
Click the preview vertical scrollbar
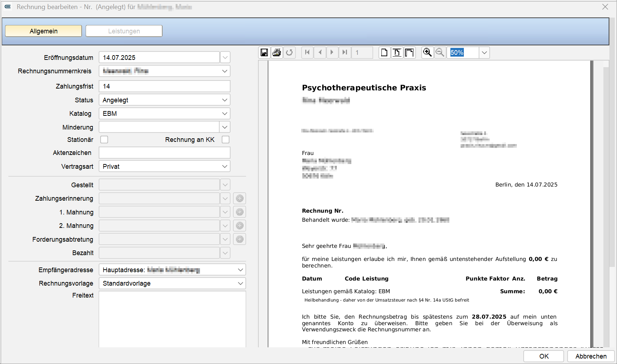(x=606, y=203)
